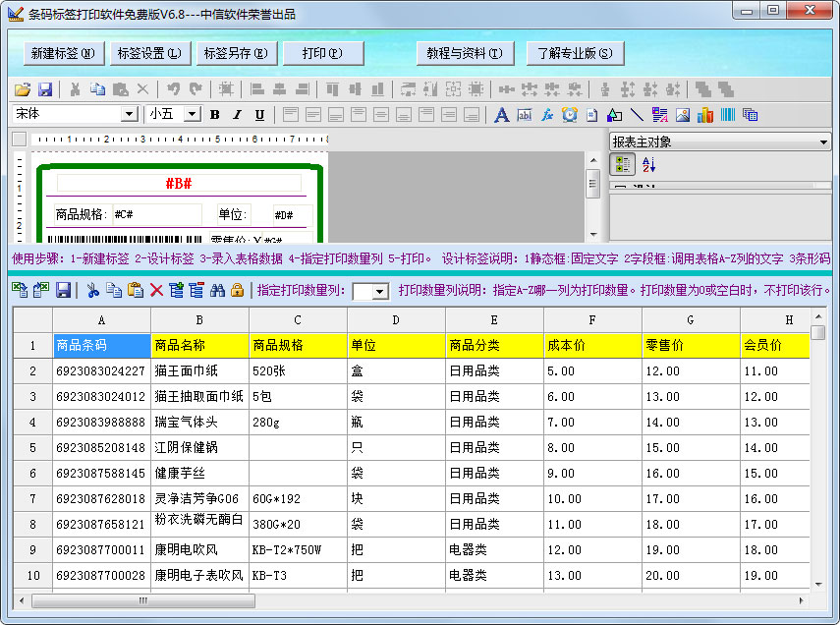Click the 商品条码 header cell
The image size is (840, 625).
point(102,345)
